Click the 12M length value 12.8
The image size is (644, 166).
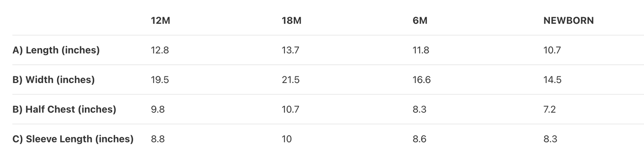[160, 50]
